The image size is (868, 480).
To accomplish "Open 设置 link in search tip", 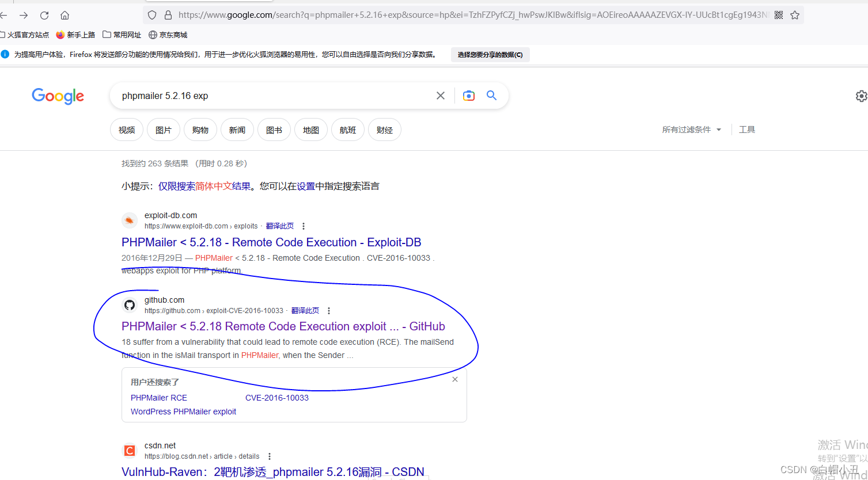I will point(306,186).
